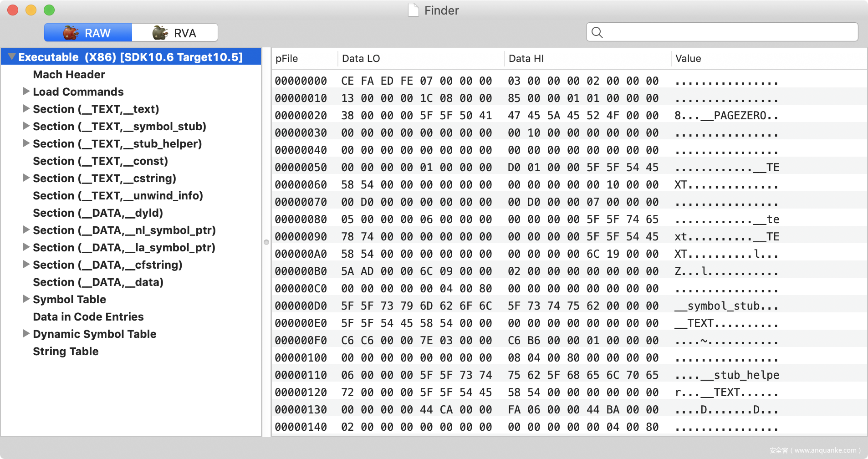Select Section (__DATA,__data)
The width and height of the screenshot is (868, 459).
pyautogui.click(x=98, y=282)
